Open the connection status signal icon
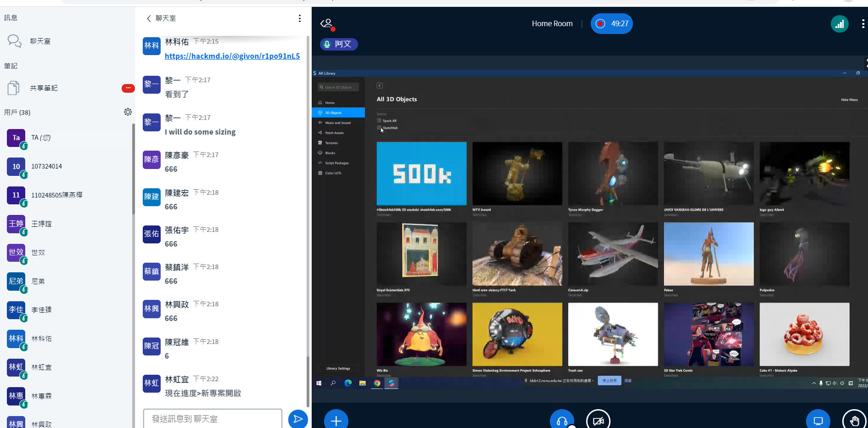Viewport: 868px width, 428px height. click(839, 24)
